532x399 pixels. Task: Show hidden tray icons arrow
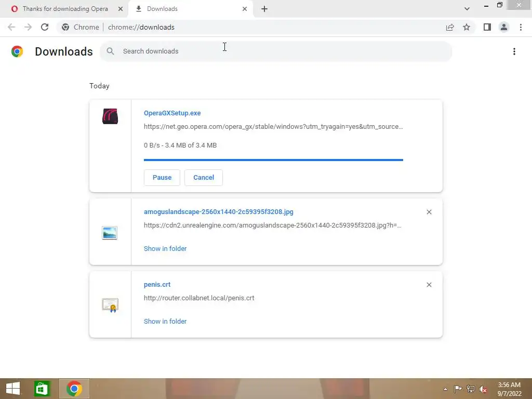(x=445, y=389)
